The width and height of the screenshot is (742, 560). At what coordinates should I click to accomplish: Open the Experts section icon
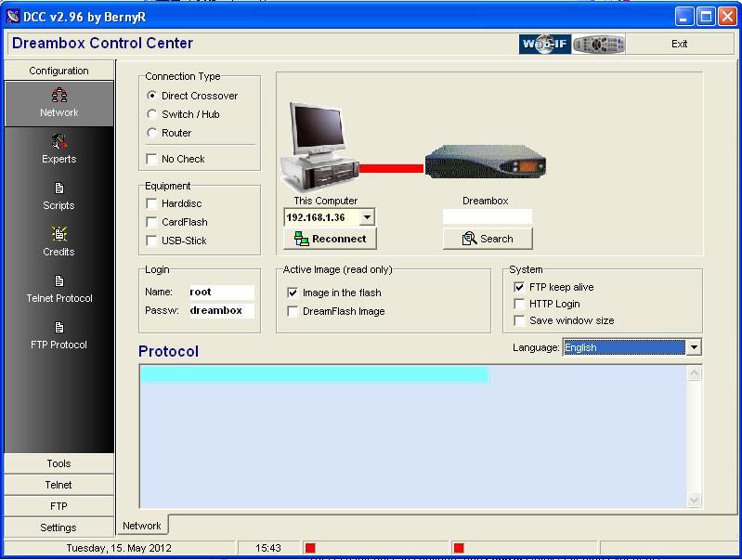[x=59, y=142]
